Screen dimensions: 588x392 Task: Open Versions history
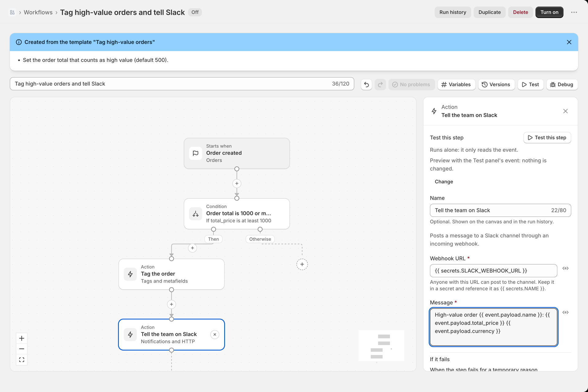tap(496, 85)
